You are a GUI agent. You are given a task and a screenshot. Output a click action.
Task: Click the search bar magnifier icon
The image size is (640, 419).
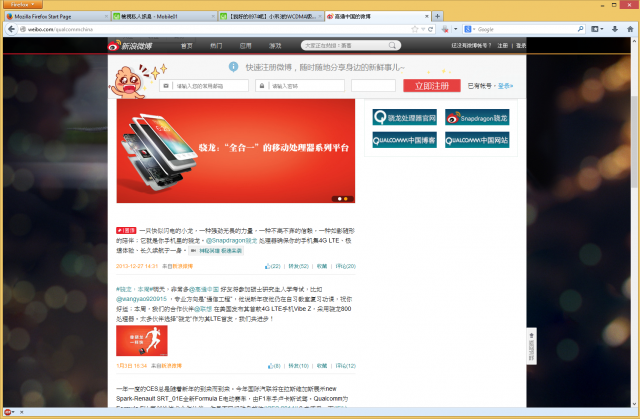pos(580,29)
